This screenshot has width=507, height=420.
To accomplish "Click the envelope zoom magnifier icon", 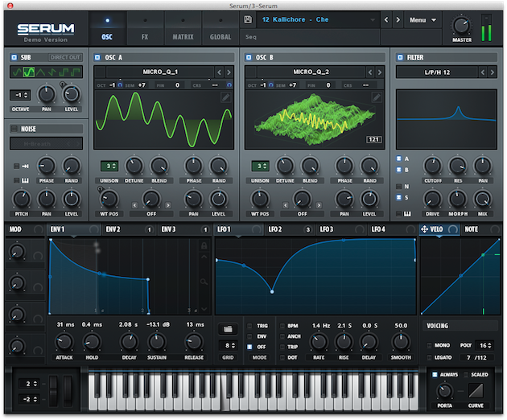I will 204,282.
